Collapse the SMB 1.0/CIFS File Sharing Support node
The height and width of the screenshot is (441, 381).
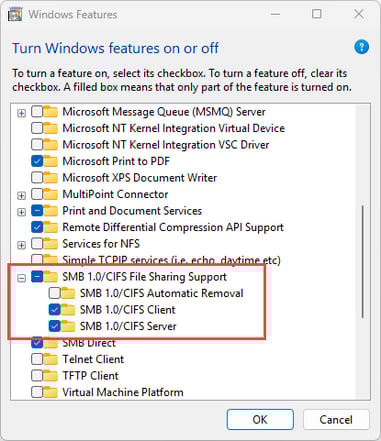pos(21,278)
